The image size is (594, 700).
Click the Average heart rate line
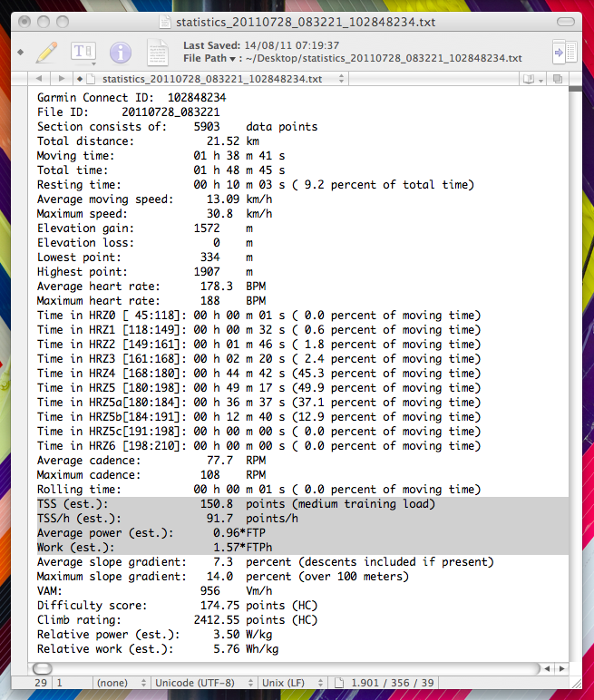click(x=151, y=287)
